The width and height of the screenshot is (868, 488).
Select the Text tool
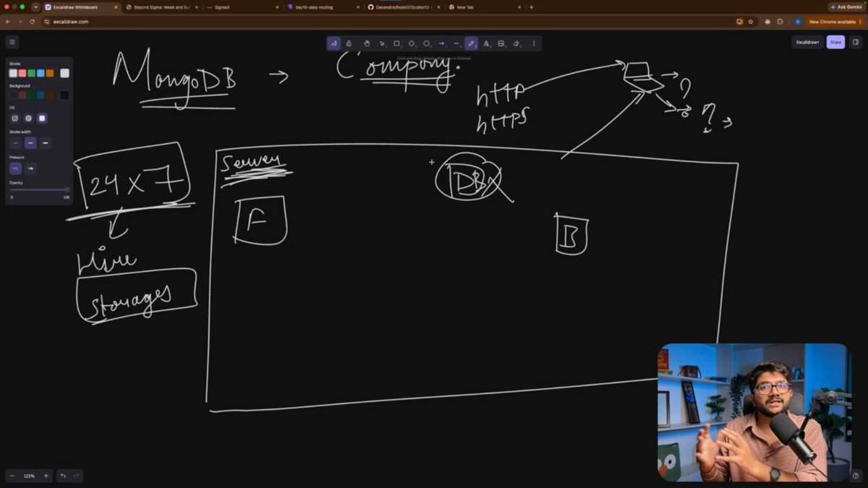click(486, 43)
